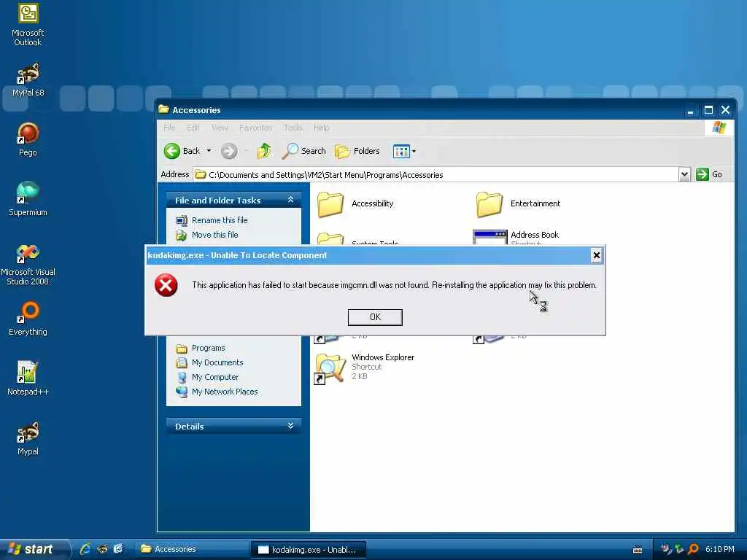This screenshot has width=747, height=560.
Task: Select the Entertainment folder
Action: [x=519, y=204]
